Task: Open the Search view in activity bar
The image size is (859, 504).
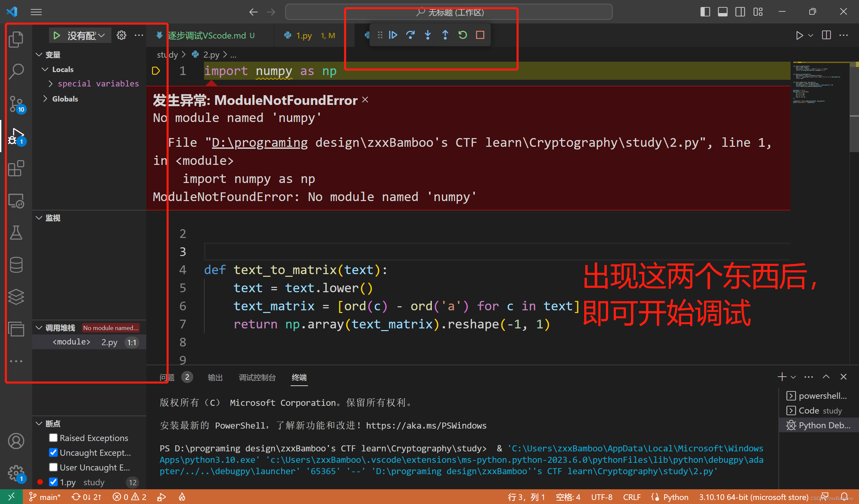Action: tap(16, 71)
